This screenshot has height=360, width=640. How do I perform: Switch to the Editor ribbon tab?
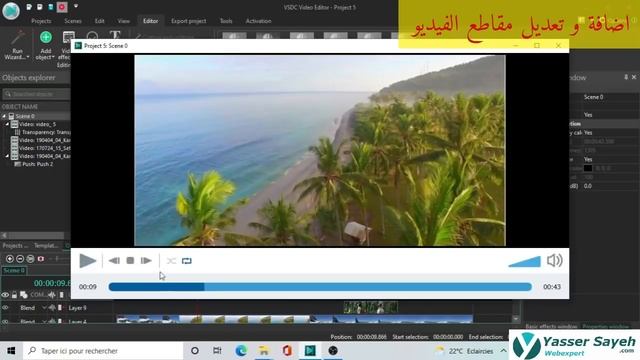coord(151,21)
